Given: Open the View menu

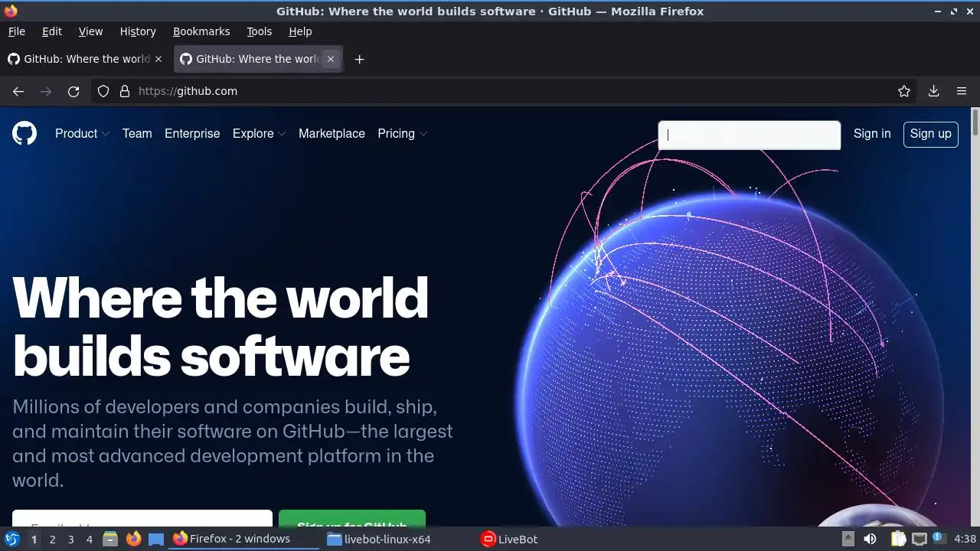Looking at the screenshot, I should click(90, 31).
